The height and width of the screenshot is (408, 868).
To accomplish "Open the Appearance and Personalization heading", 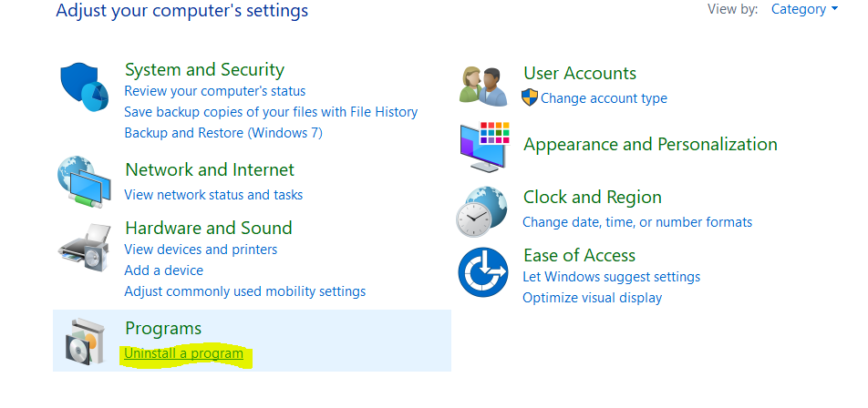I will 650,145.
